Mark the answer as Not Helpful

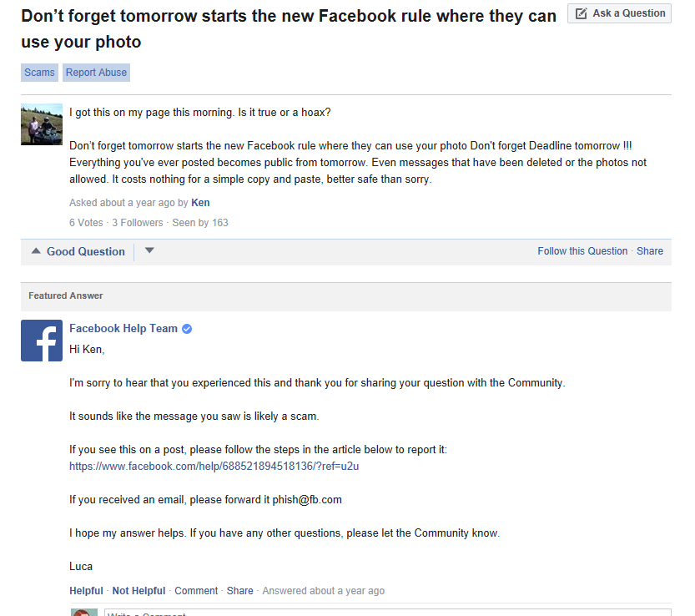(138, 591)
